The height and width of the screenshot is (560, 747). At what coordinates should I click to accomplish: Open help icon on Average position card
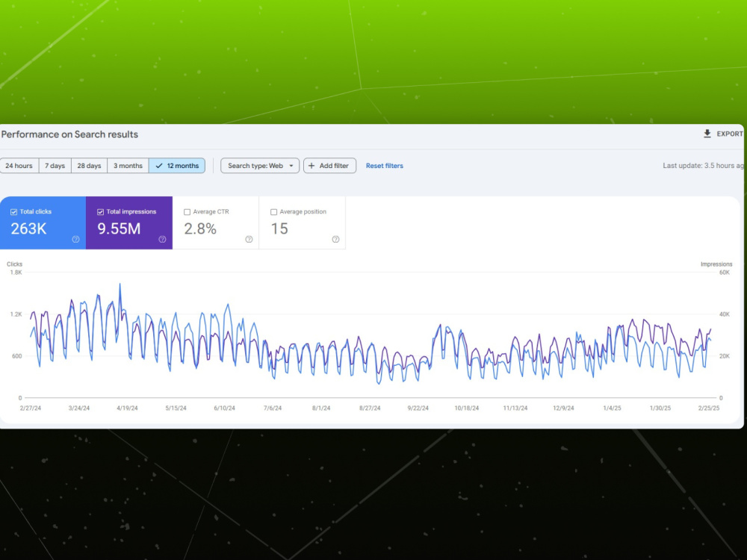point(335,240)
